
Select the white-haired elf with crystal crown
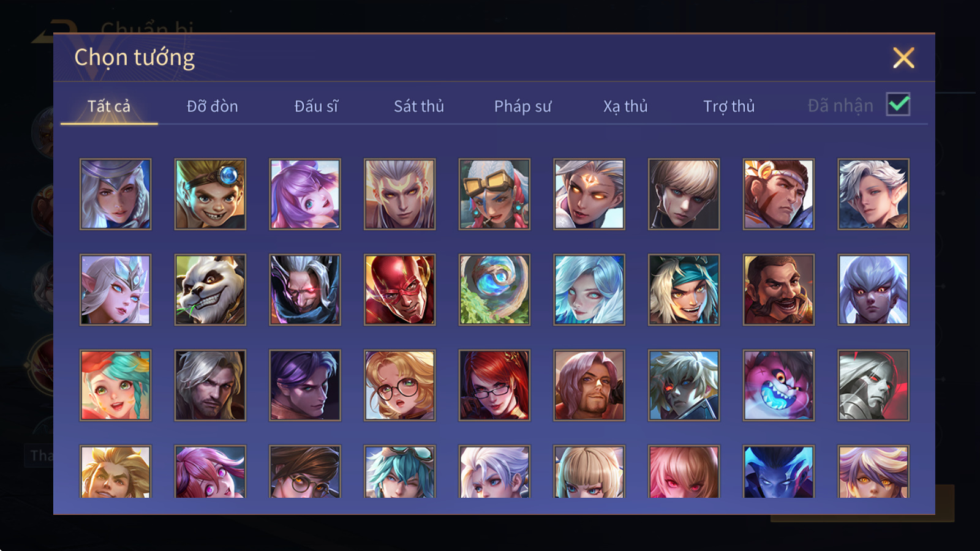pos(115,290)
